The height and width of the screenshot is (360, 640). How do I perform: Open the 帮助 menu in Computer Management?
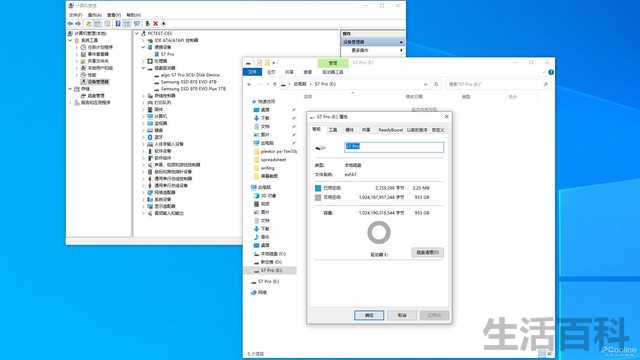point(133,15)
